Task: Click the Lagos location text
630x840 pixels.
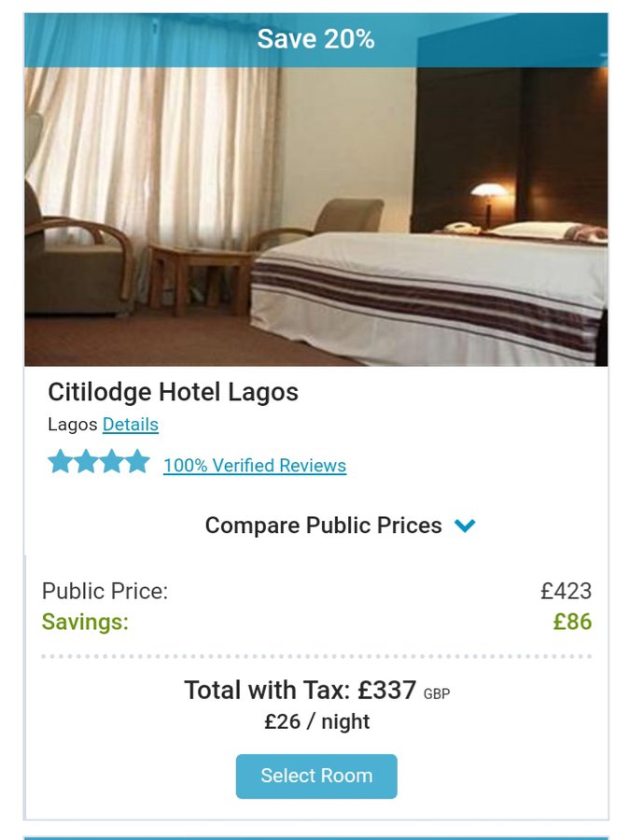Action: tap(72, 425)
